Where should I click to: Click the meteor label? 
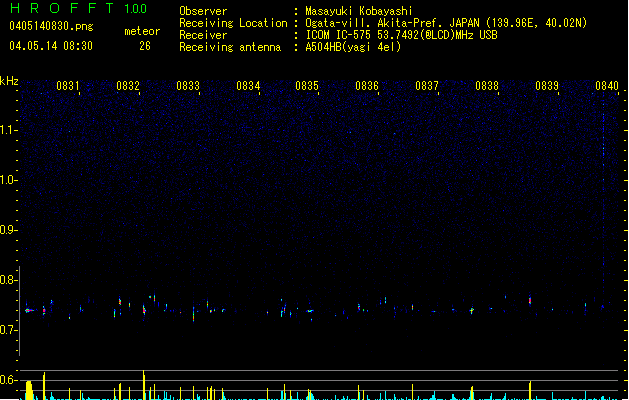pyautogui.click(x=142, y=31)
